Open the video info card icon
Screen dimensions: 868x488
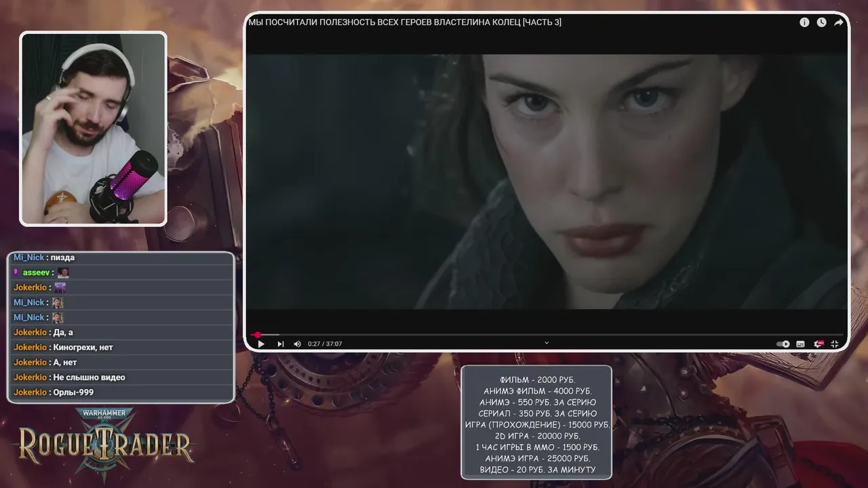[x=804, y=22]
